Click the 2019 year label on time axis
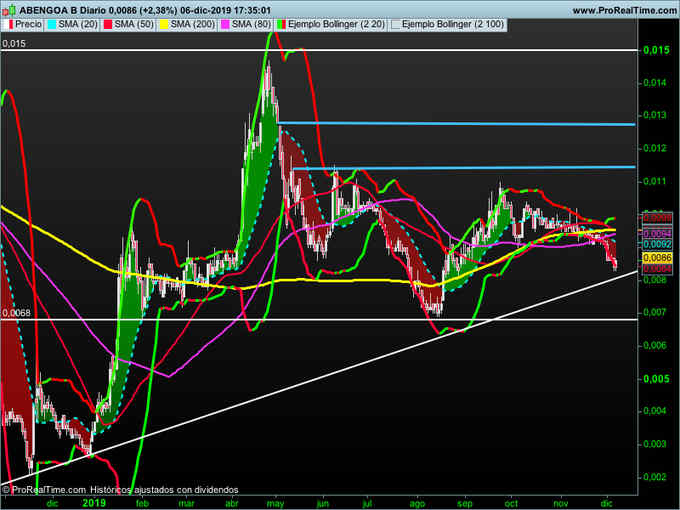The width and height of the screenshot is (680, 510). pyautogui.click(x=94, y=503)
